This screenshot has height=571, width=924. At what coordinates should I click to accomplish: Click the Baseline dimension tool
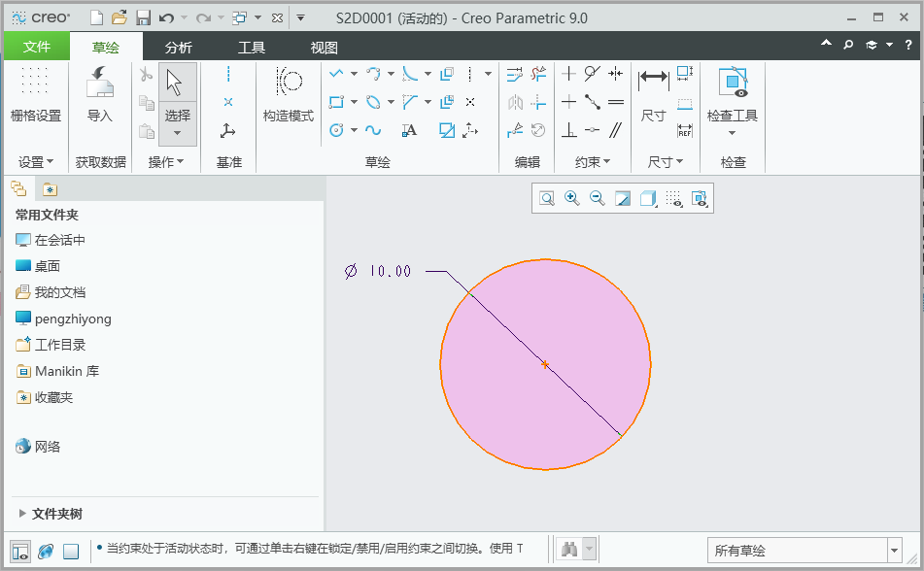pyautogui.click(x=685, y=105)
